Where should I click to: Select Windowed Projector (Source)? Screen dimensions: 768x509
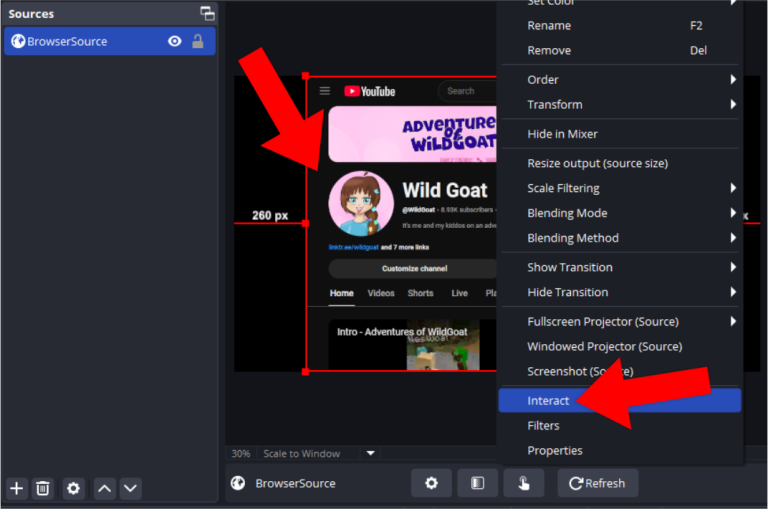tap(620, 347)
